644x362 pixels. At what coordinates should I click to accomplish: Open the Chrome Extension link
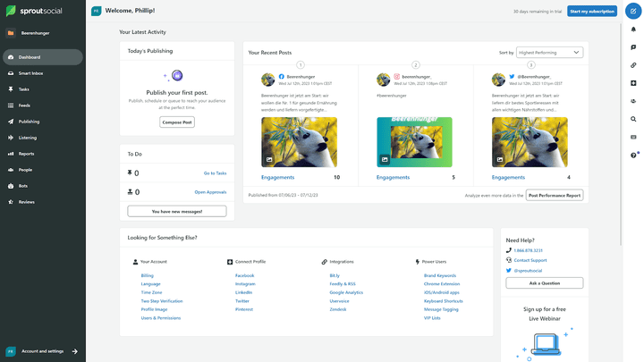[x=442, y=284]
